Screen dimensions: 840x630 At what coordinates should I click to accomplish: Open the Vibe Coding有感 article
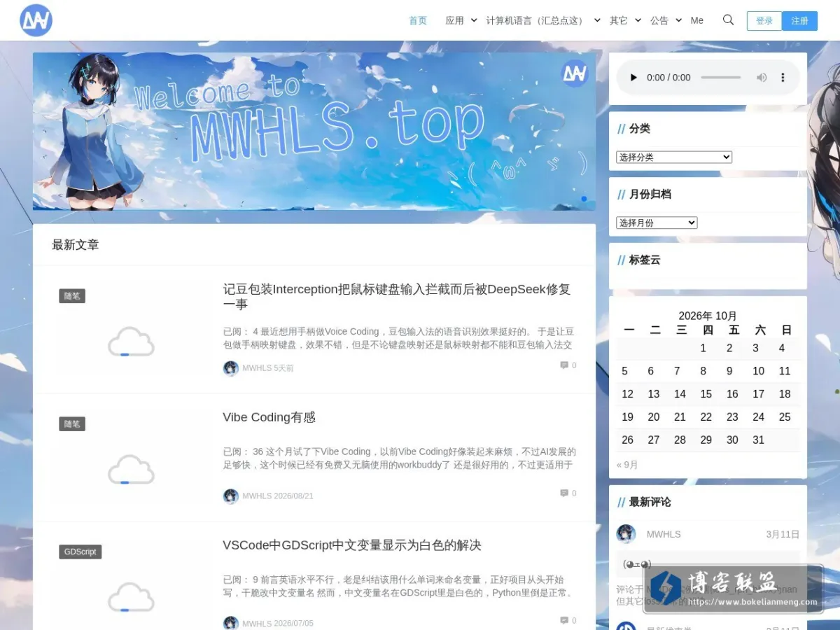[x=269, y=417]
